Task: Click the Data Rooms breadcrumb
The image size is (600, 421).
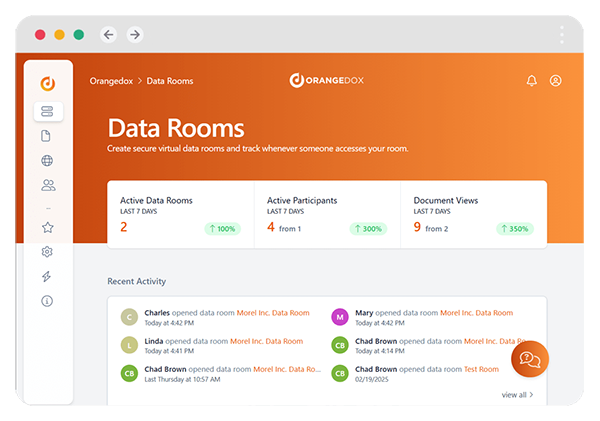Action: (170, 81)
